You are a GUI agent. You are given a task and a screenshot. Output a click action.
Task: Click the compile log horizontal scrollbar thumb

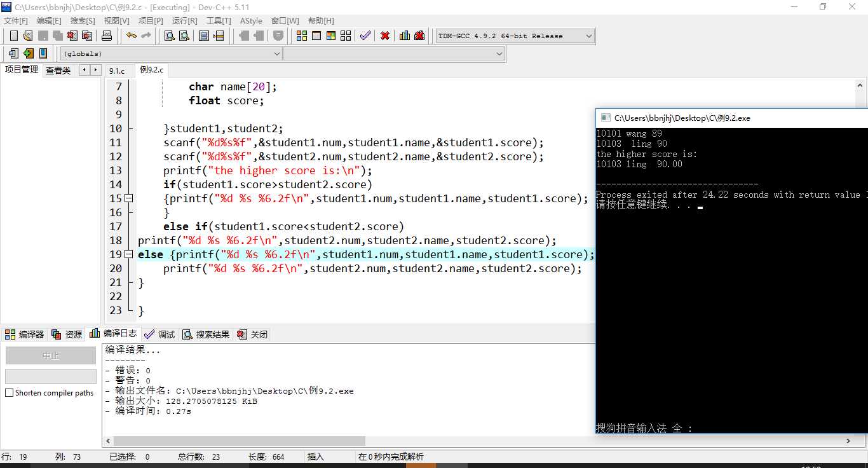click(x=240, y=441)
